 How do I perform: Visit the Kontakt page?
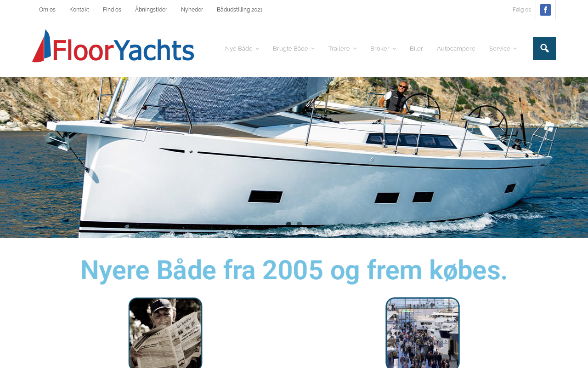click(79, 10)
